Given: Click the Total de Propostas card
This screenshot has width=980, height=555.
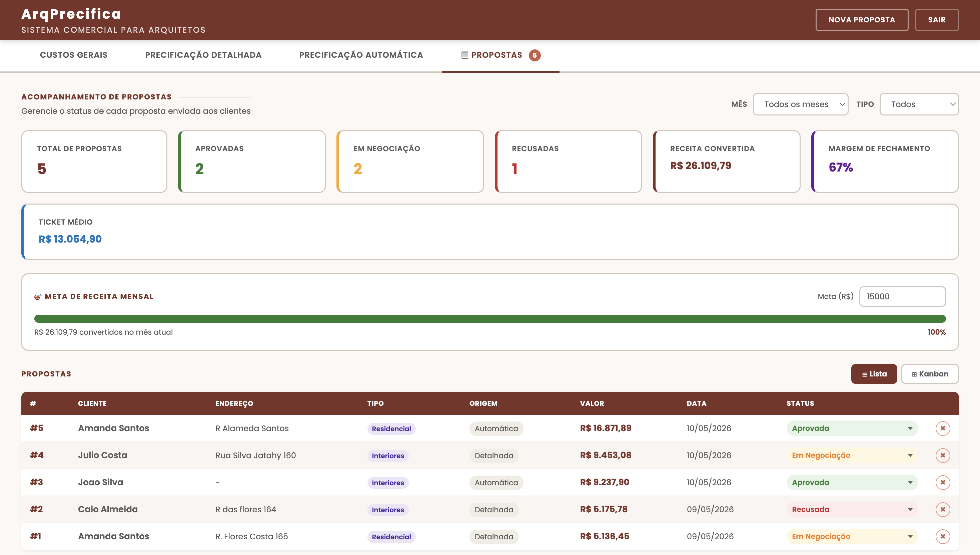Looking at the screenshot, I should 94,162.
